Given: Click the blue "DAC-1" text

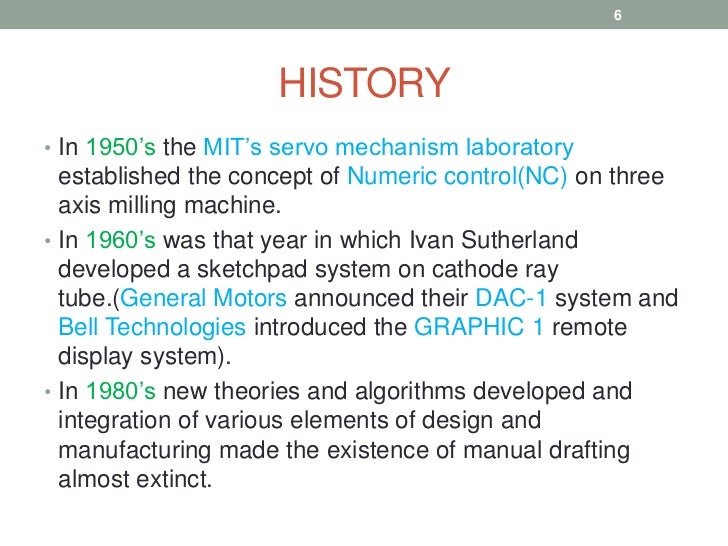Looking at the screenshot, I should [511, 298].
